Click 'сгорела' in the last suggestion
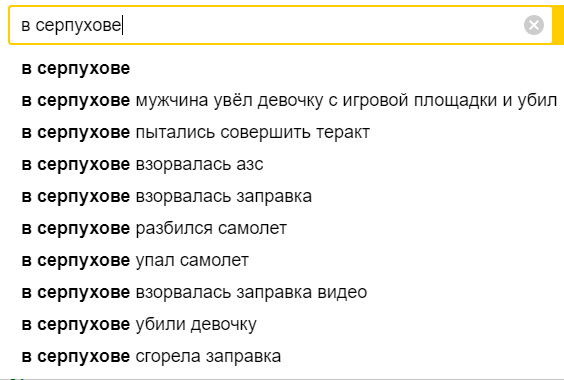The image size is (564, 380). click(168, 357)
